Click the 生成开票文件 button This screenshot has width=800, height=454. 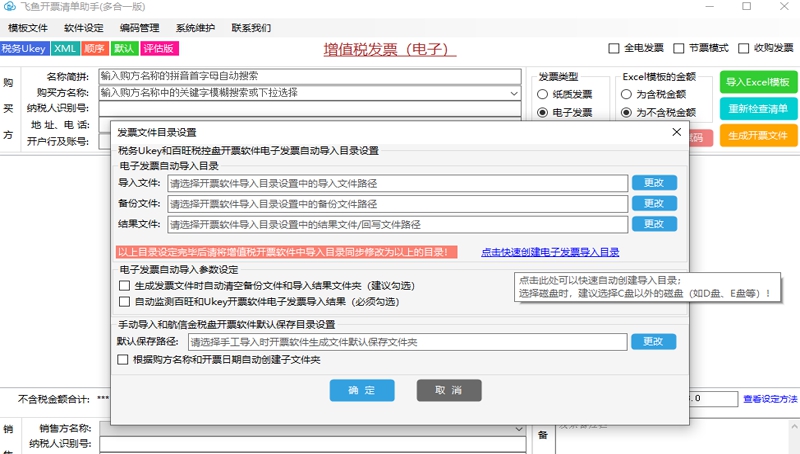coord(758,136)
